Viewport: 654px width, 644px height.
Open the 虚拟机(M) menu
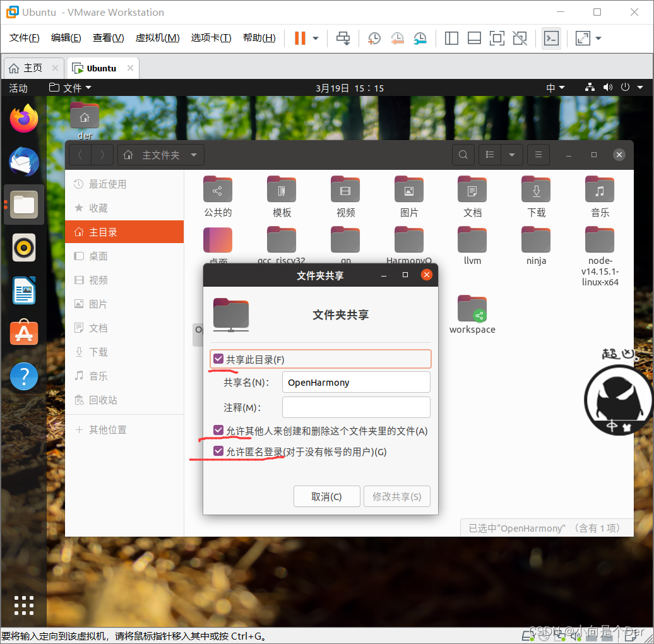(x=157, y=37)
